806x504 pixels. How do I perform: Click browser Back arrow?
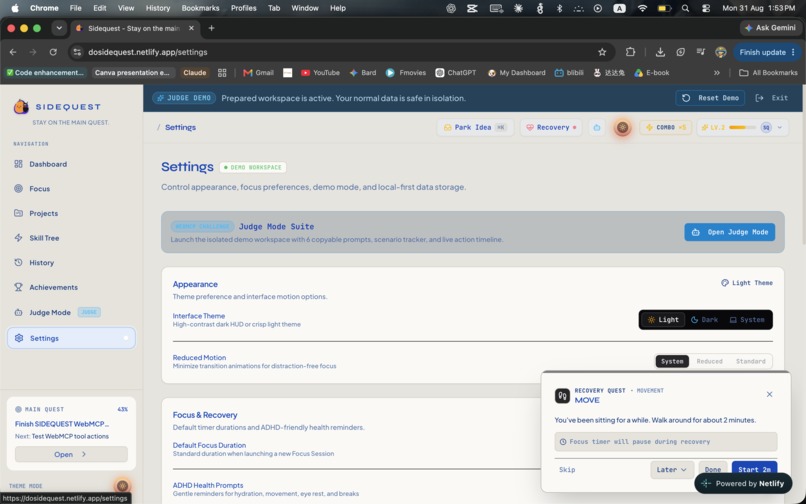tap(13, 52)
